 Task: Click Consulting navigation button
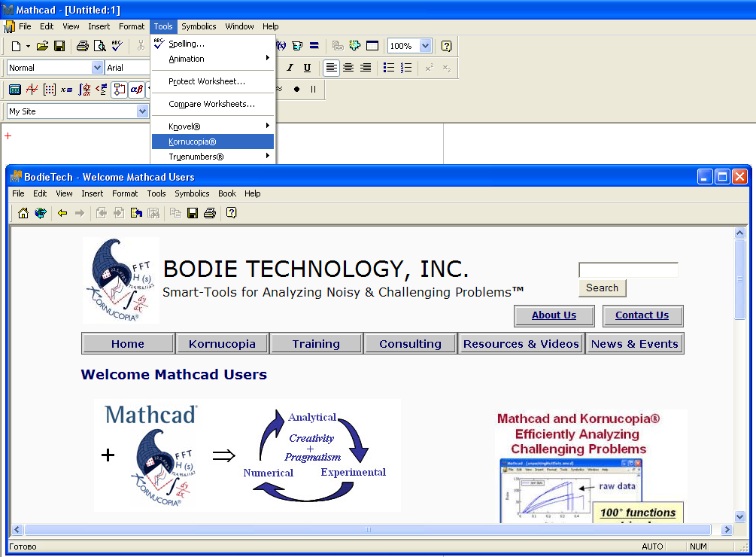(410, 344)
